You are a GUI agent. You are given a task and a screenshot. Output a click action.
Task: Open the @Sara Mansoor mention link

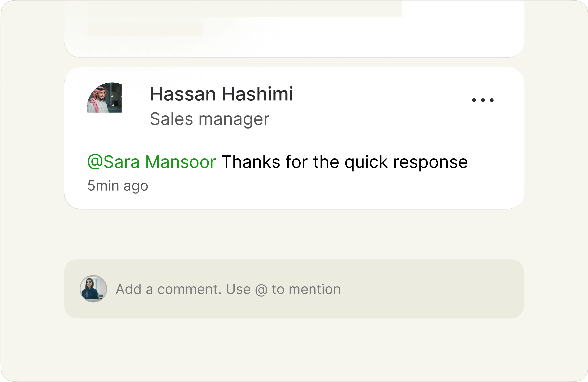[152, 162]
